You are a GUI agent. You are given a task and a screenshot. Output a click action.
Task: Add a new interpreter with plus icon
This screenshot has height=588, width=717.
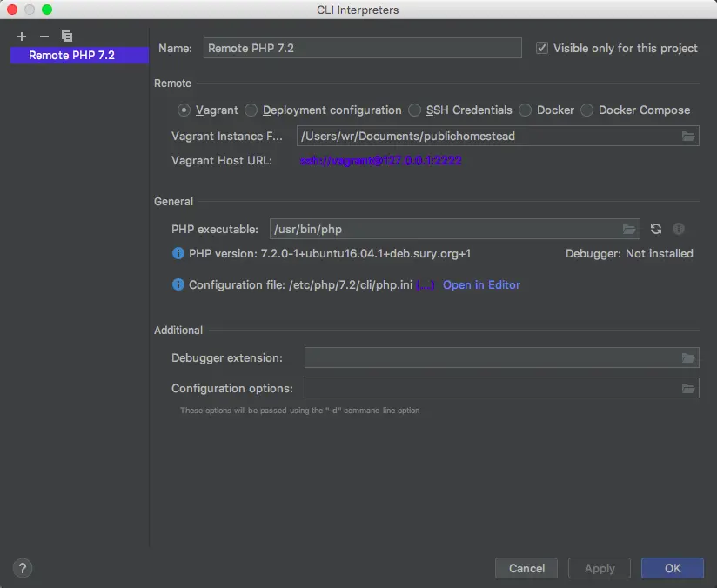(x=22, y=37)
